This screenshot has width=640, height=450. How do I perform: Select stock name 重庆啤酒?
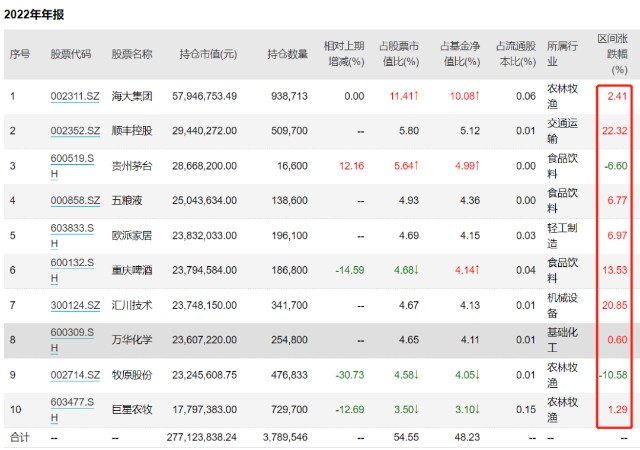click(132, 270)
